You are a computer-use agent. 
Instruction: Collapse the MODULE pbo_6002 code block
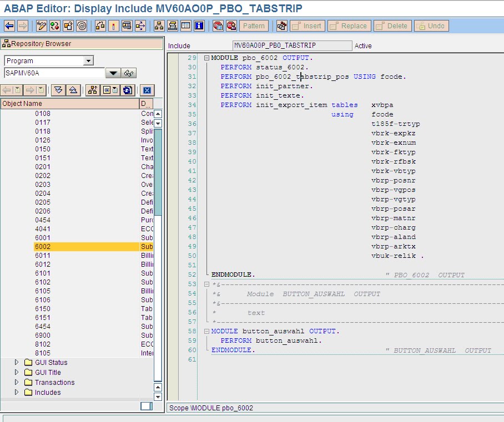[x=206, y=58]
